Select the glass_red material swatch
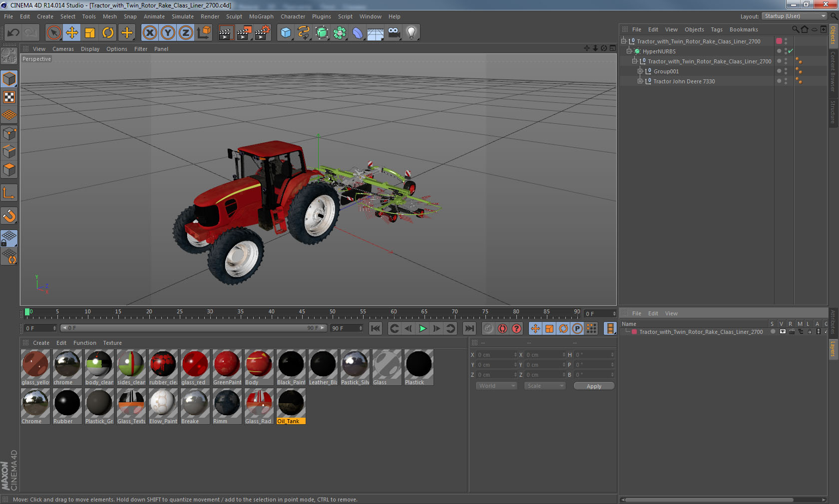 coord(195,367)
